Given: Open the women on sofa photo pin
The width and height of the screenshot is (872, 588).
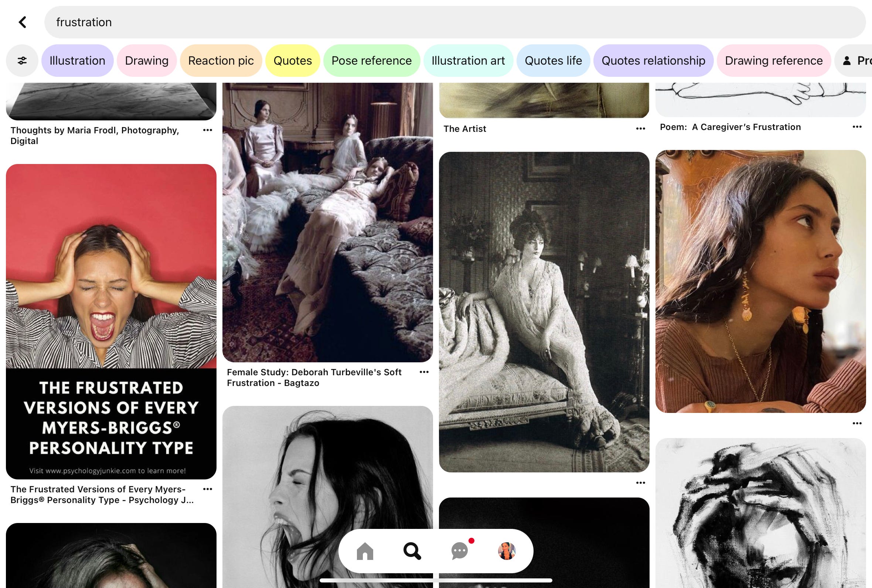Looking at the screenshot, I should click(327, 222).
